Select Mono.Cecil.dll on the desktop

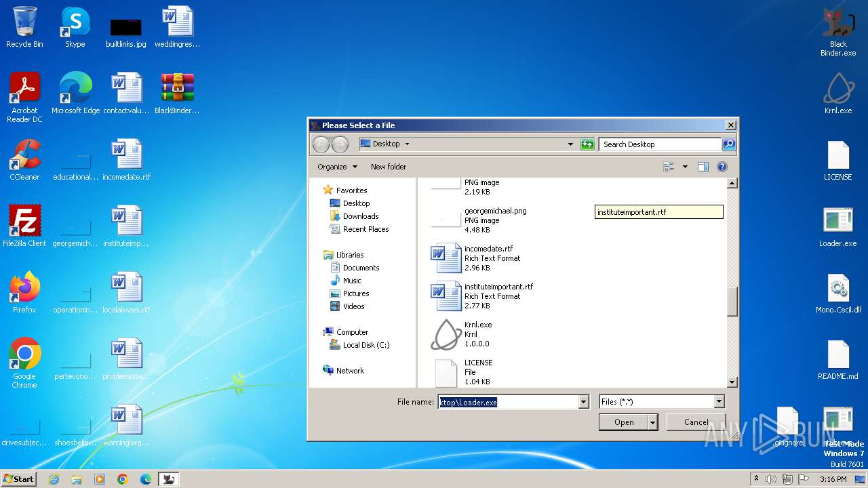[838, 293]
